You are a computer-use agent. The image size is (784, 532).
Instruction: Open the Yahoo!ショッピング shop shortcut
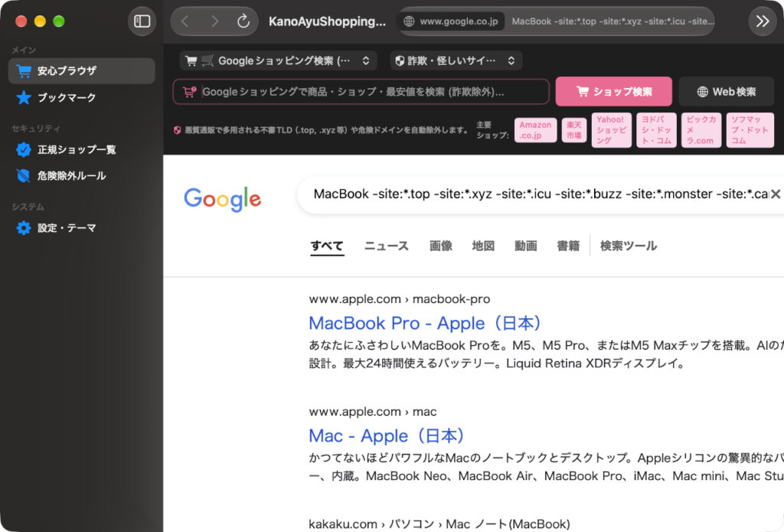click(612, 130)
